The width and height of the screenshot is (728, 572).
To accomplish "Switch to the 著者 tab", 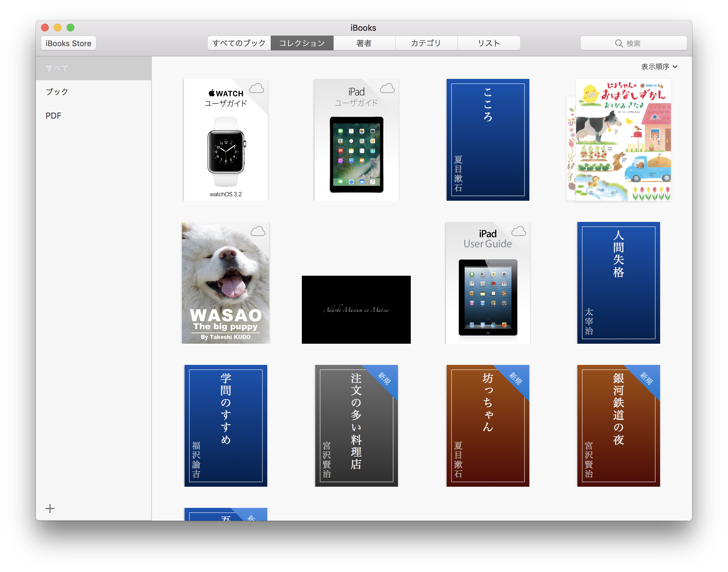I will (x=364, y=43).
